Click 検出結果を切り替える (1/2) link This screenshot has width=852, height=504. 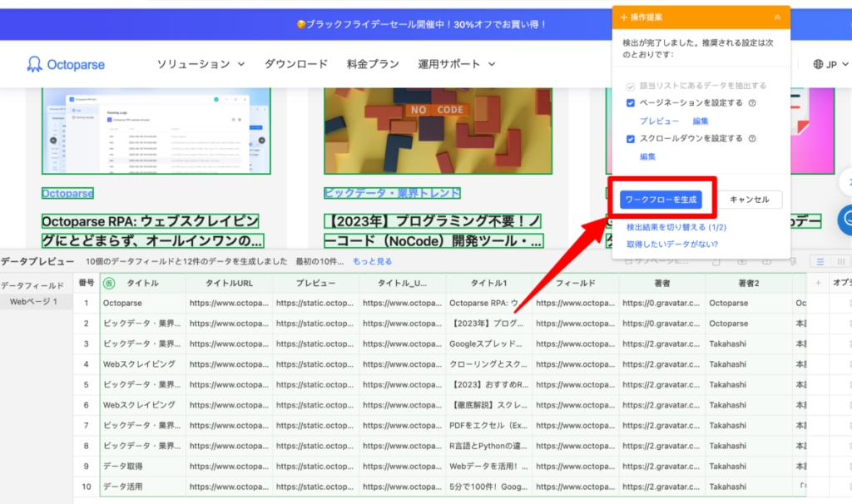(676, 227)
